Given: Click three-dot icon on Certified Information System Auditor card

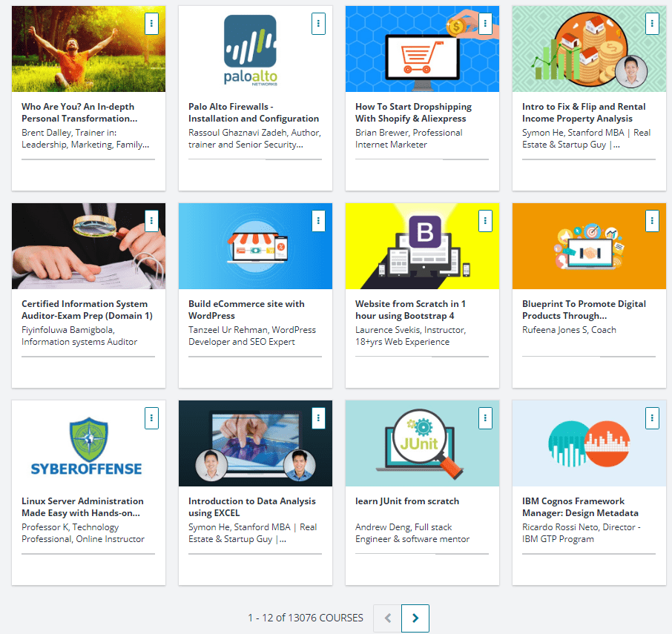Looking at the screenshot, I should [x=151, y=221].
